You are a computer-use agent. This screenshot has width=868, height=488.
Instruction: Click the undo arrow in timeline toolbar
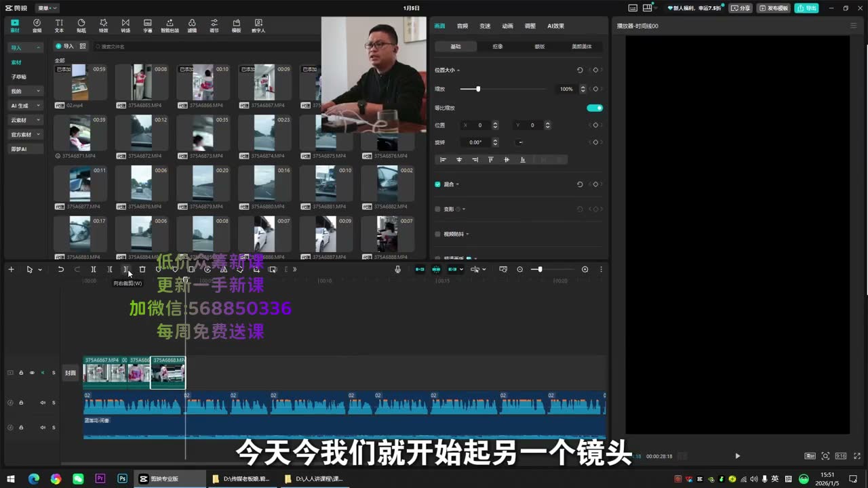point(60,269)
